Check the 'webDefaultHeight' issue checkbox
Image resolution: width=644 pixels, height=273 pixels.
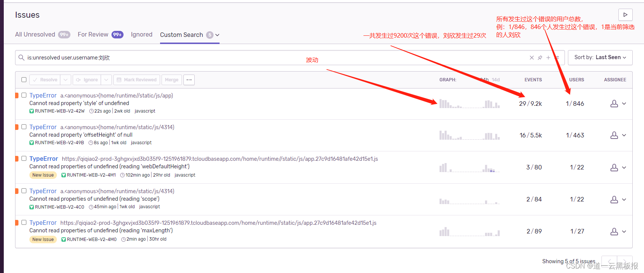24,159
